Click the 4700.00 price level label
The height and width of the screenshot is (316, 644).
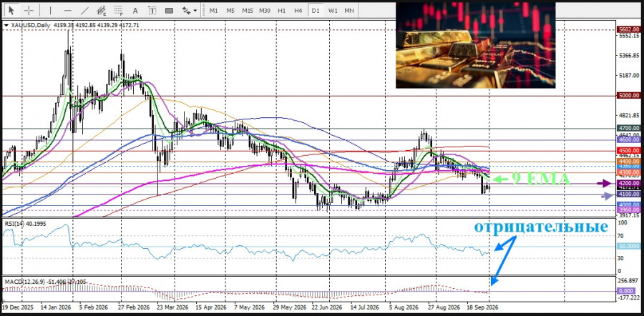[628, 129]
